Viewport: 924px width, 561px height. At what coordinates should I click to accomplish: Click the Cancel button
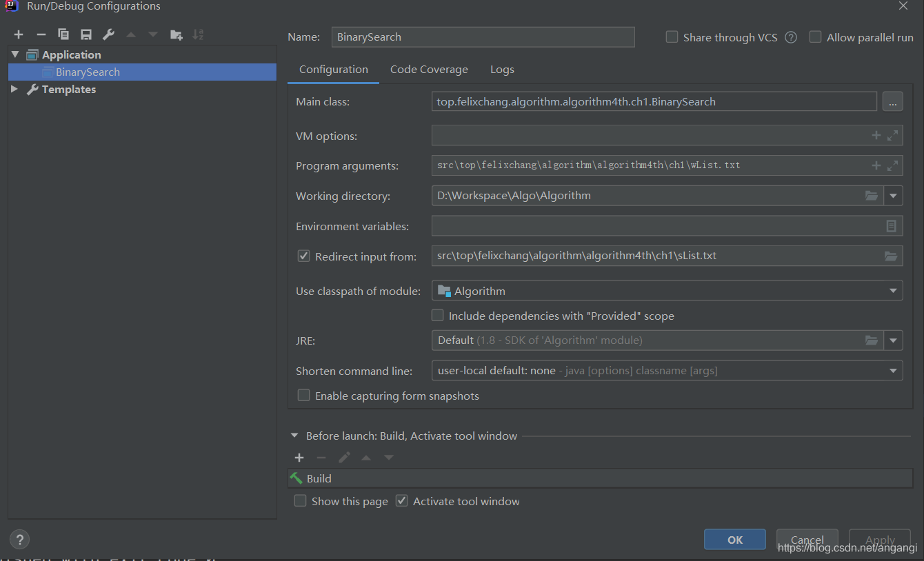[x=807, y=540]
